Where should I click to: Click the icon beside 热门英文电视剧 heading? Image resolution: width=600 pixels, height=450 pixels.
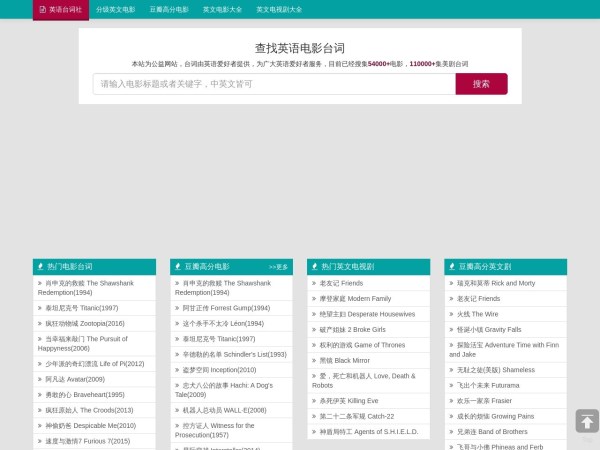314,267
